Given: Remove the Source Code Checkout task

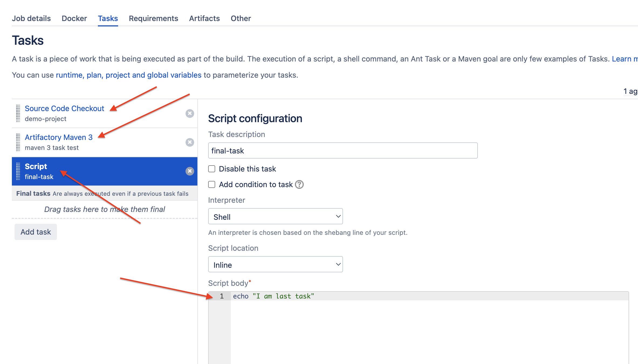Looking at the screenshot, I should 190,114.
